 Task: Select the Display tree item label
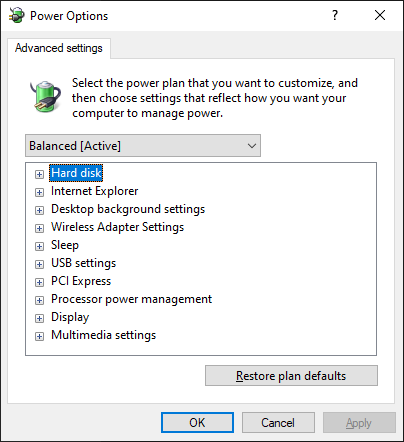point(70,317)
